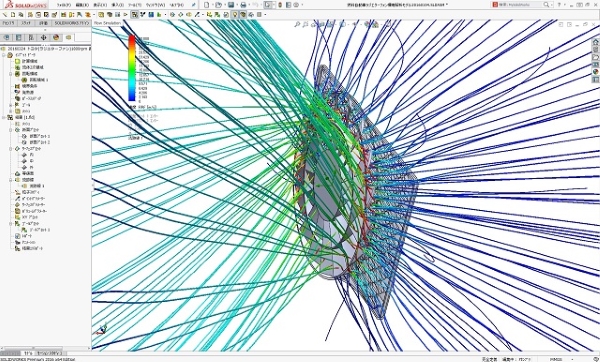Click the velocity color legend bar

[132, 68]
